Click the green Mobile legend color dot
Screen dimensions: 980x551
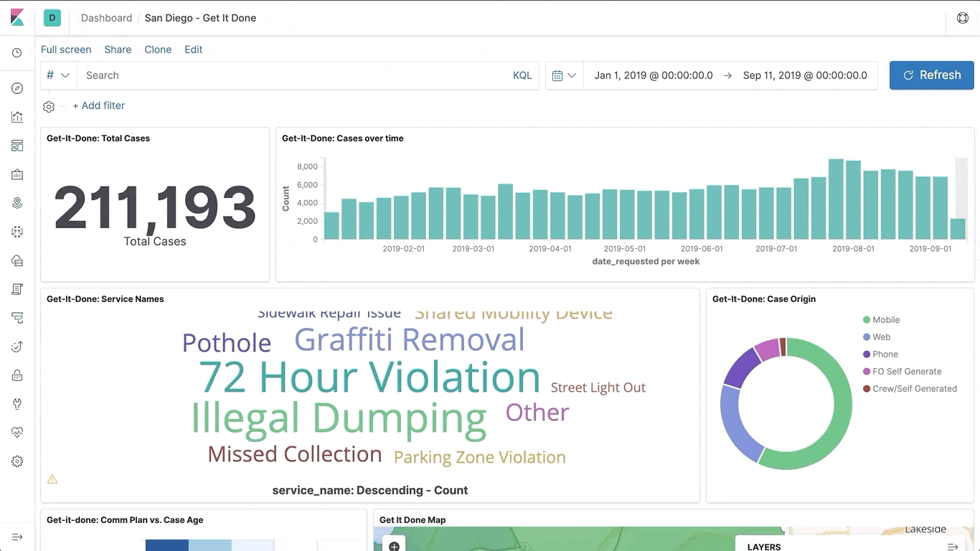point(867,320)
